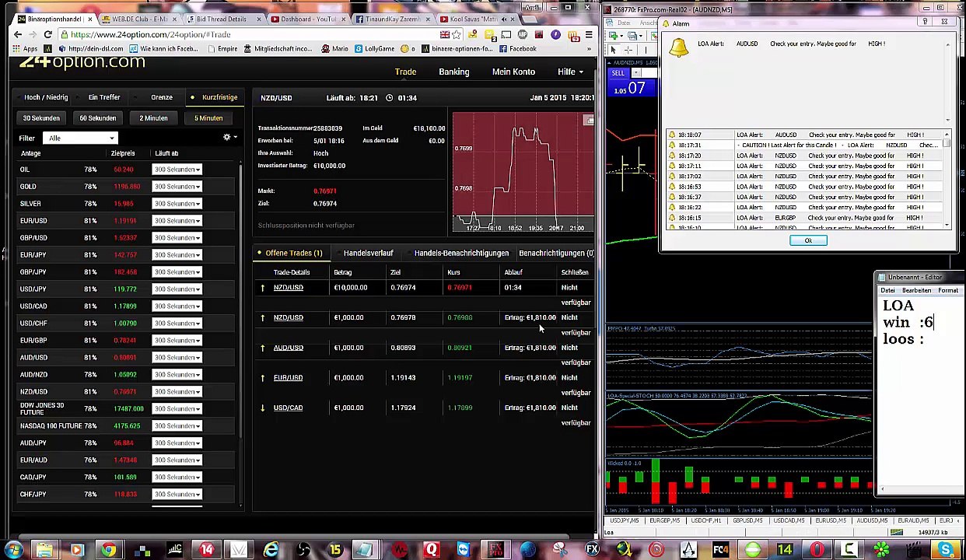Open the open NZD/USD trade link with 01:34 expiry
Image resolution: width=966 pixels, height=560 pixels.
coord(288,288)
